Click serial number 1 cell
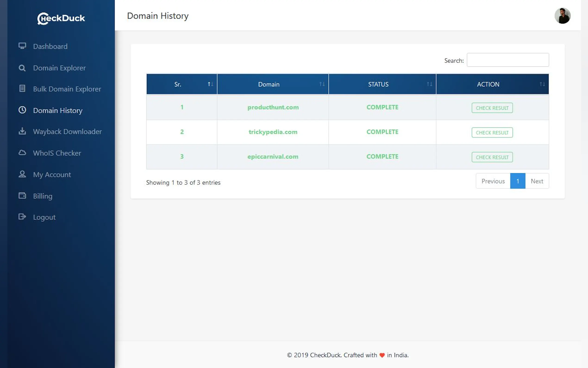Viewport: 588px width, 368px height. tap(181, 107)
